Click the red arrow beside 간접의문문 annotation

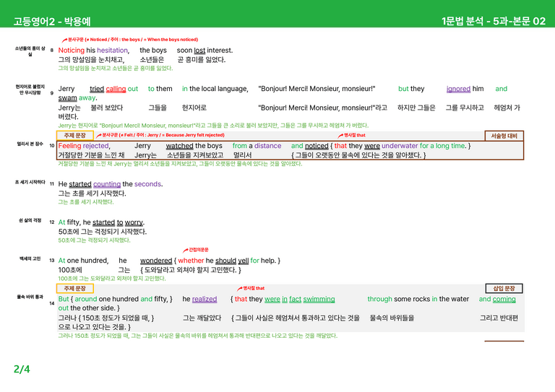click(x=185, y=251)
